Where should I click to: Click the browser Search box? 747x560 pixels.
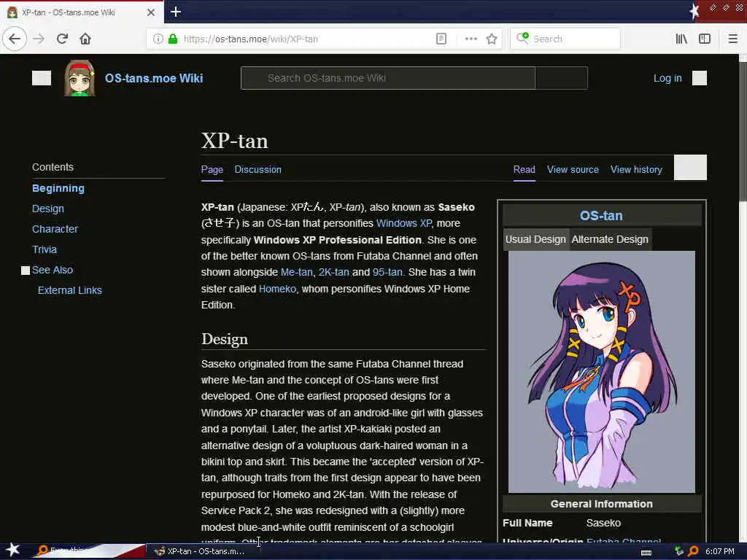click(x=565, y=39)
